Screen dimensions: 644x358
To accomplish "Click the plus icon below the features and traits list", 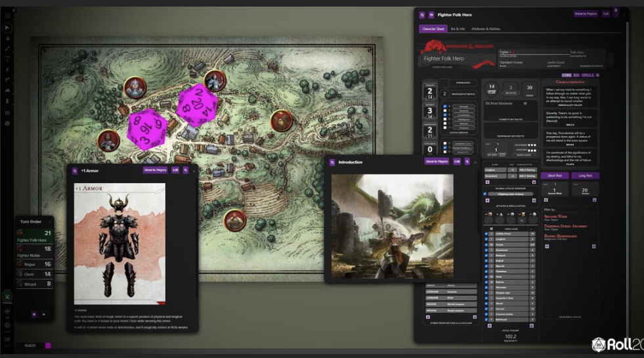I will pyautogui.click(x=547, y=246).
